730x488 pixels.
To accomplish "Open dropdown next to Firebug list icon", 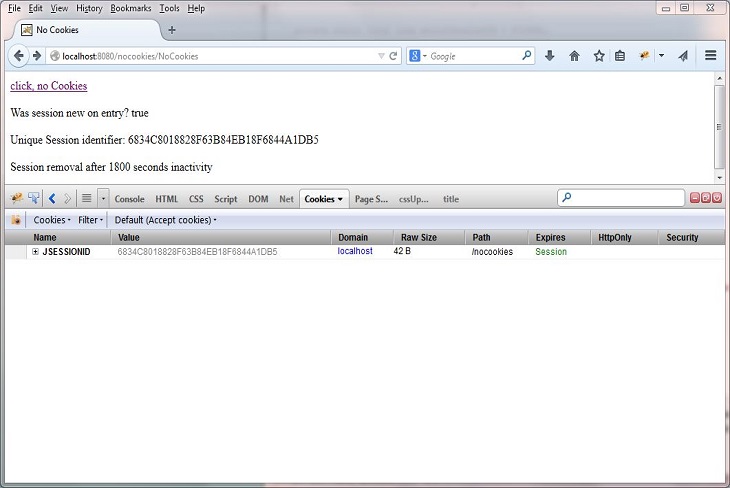I will (x=103, y=199).
